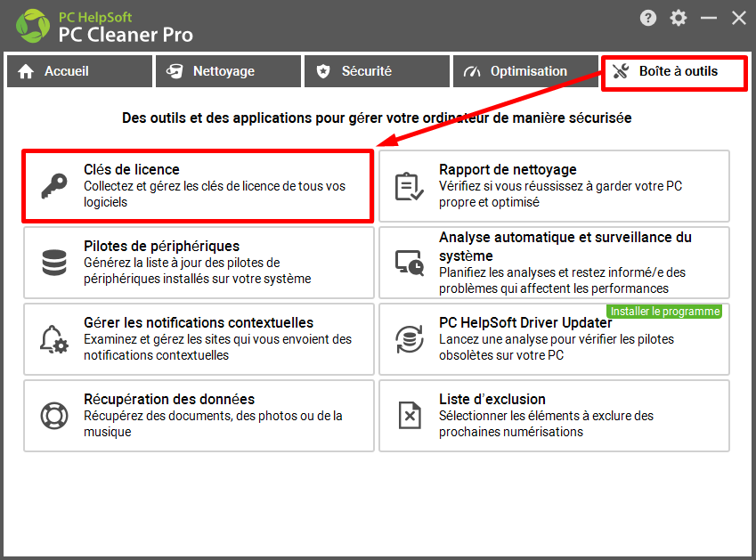Click the speedometer icon on Optimisation tab

click(472, 71)
